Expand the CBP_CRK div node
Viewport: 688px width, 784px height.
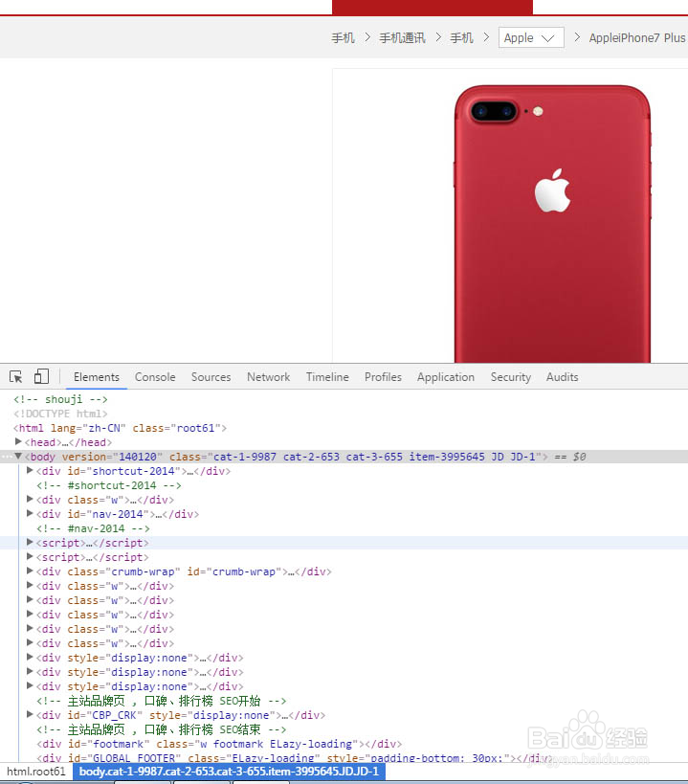pos(30,714)
